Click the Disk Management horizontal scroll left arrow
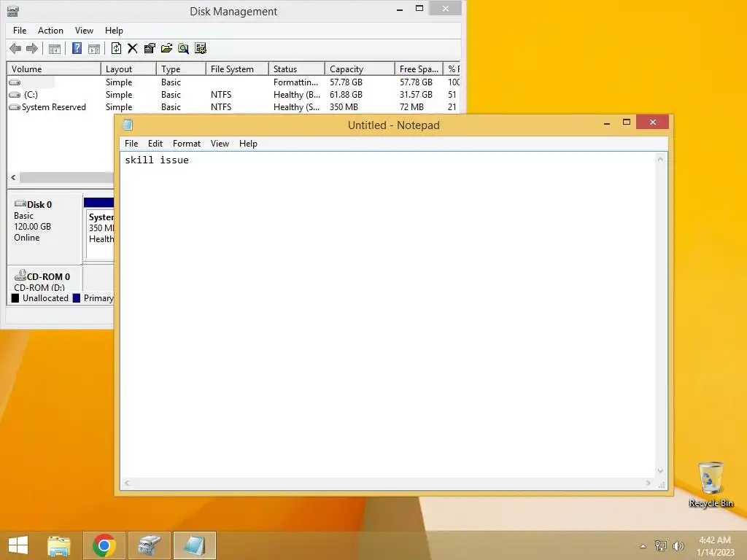This screenshot has height=560, width=747. point(13,177)
